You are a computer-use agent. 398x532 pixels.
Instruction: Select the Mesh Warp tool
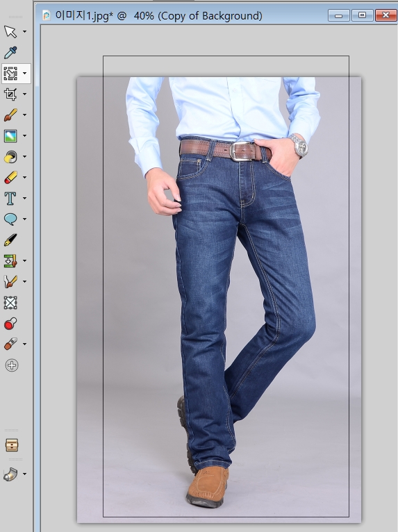pyautogui.click(x=10, y=303)
